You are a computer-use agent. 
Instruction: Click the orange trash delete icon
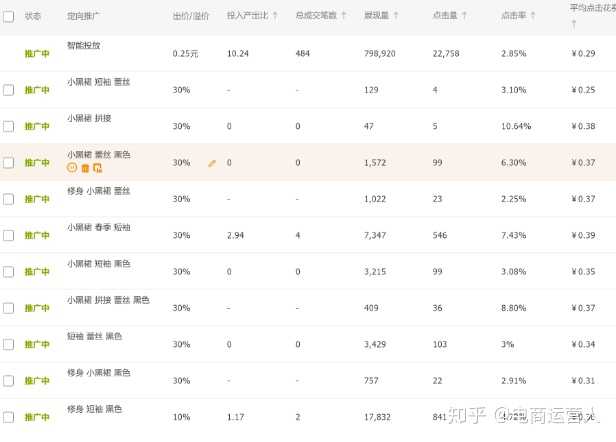coord(85,168)
